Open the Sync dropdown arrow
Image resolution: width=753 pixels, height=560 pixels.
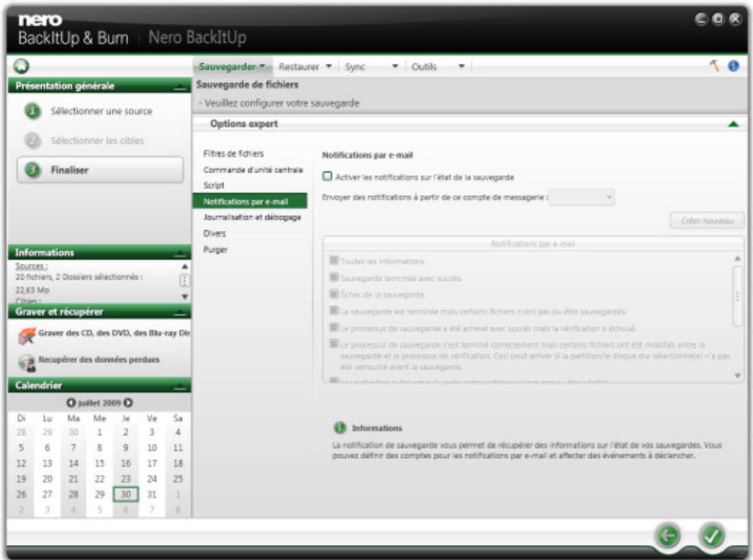(x=395, y=66)
